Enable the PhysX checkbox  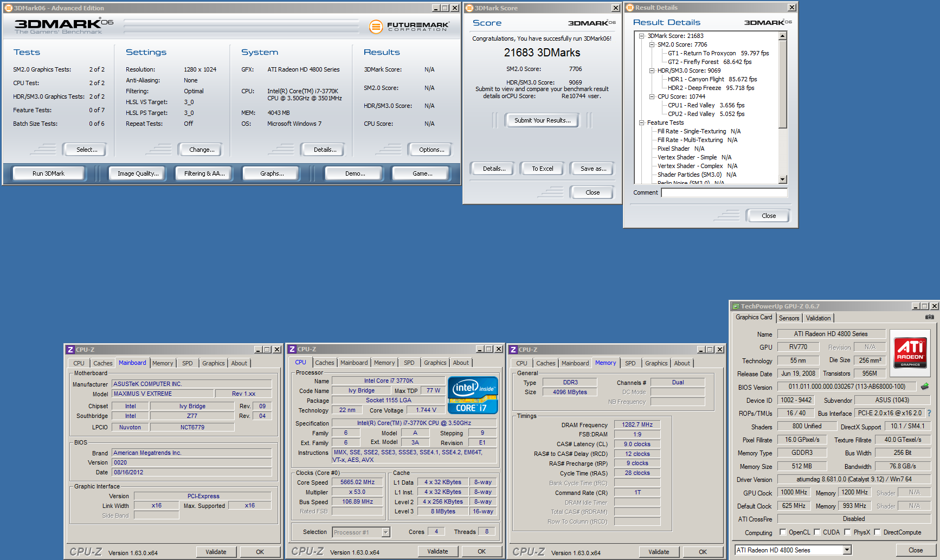(847, 532)
